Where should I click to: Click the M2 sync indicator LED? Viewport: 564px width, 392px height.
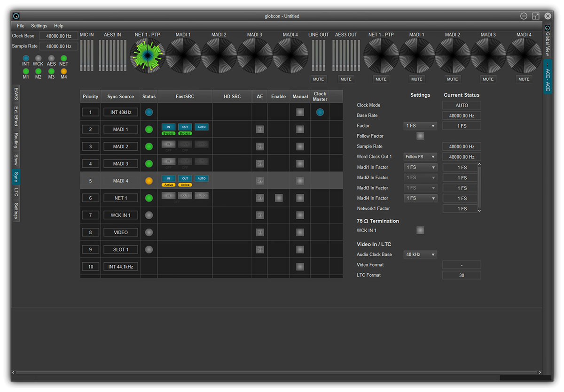(x=39, y=71)
